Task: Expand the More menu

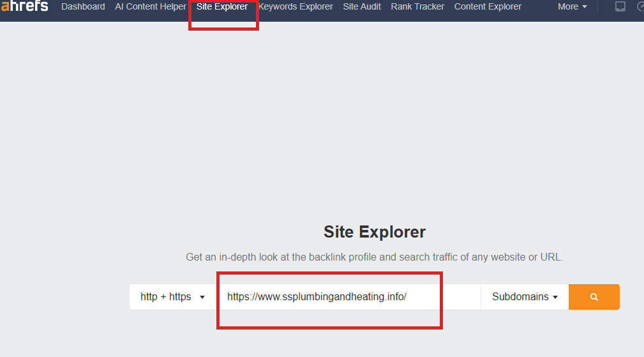Action: [x=572, y=7]
